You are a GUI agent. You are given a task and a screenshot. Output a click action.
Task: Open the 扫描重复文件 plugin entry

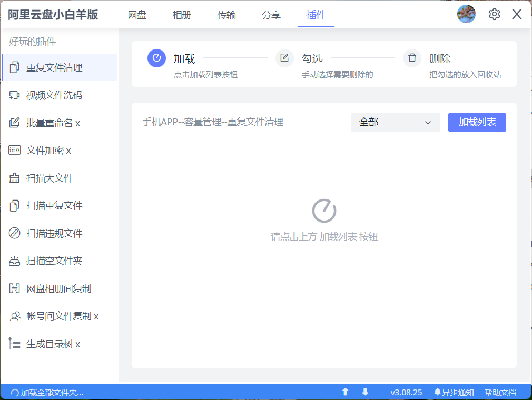(60, 205)
